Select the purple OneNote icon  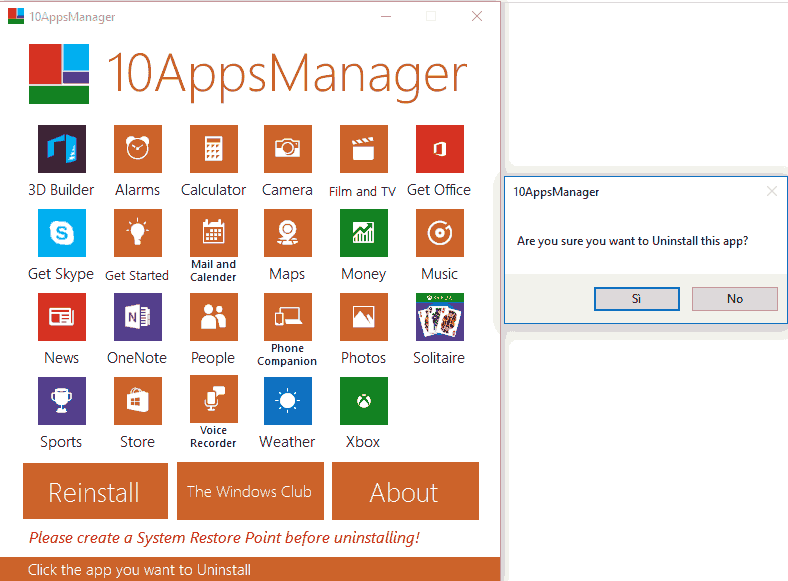(138, 317)
